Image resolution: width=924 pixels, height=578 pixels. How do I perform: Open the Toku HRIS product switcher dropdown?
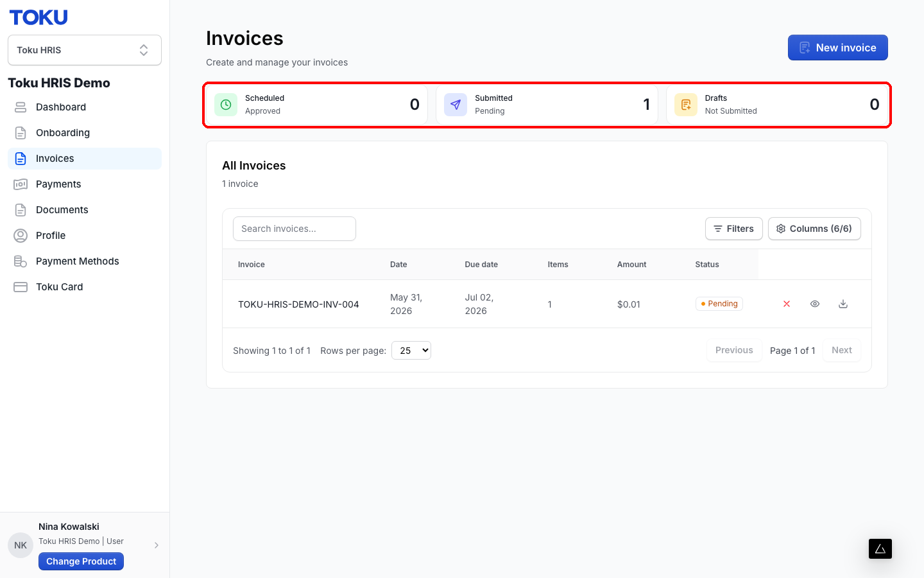[x=85, y=50]
